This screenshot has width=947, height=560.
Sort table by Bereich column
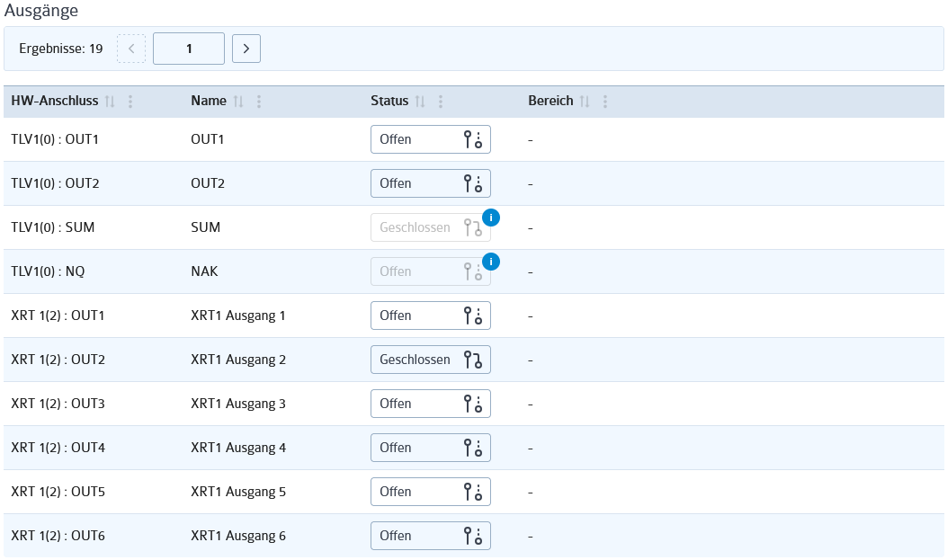coord(585,102)
